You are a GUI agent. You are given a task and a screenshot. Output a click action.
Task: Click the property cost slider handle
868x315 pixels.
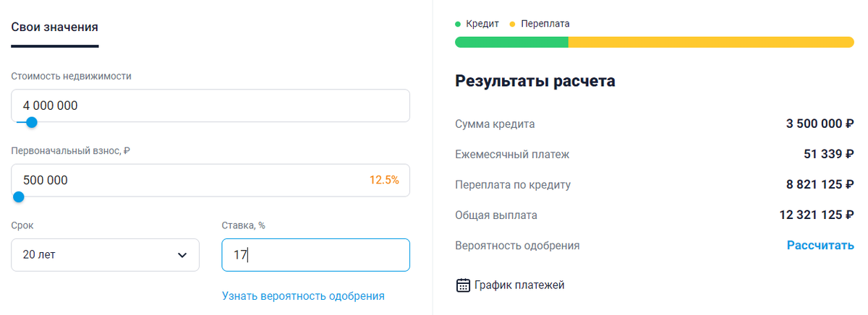(31, 122)
